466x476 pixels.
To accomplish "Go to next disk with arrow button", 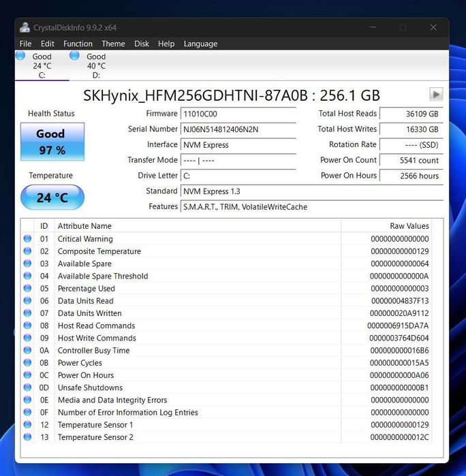I will pyautogui.click(x=436, y=94).
